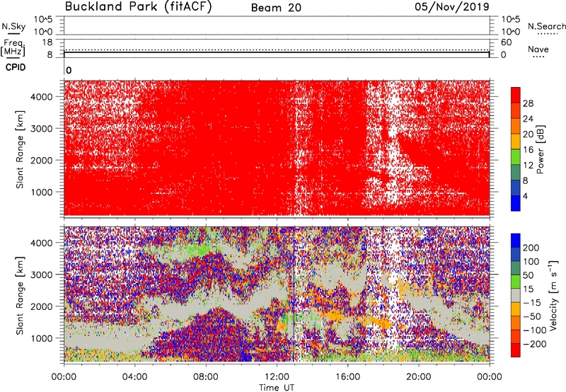566x392 pixels.
Task: Select the Beam 20 heading
Action: (276, 8)
